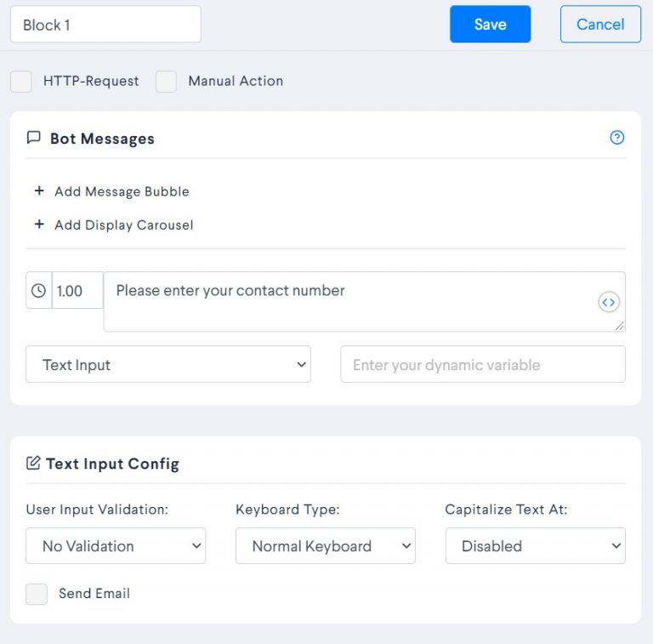Click the plus icon for Message Bubble
Viewport: 653px width, 644px height.
coord(39,191)
